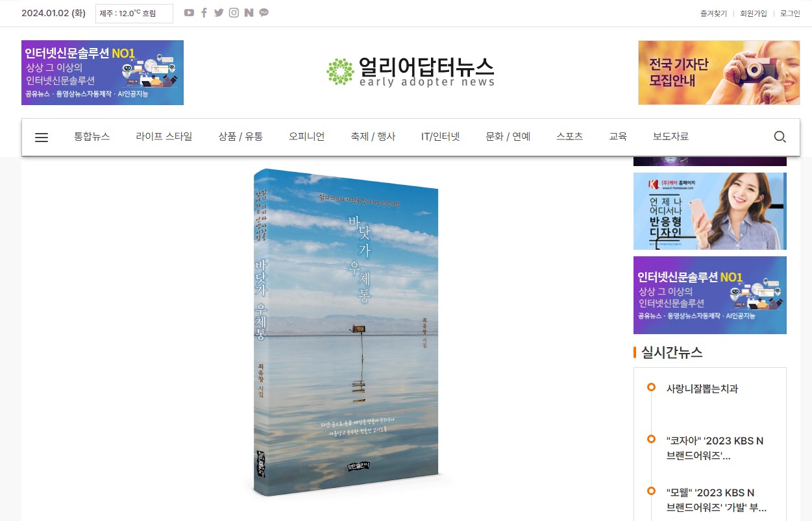Open the 사랑니잘뽑는치과 news item
This screenshot has height=521, width=812.
(702, 389)
